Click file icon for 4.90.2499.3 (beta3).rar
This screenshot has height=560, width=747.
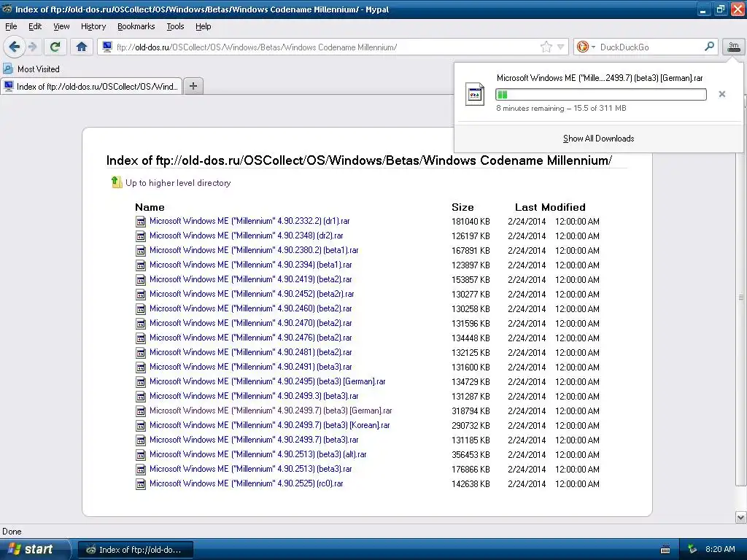coord(141,397)
